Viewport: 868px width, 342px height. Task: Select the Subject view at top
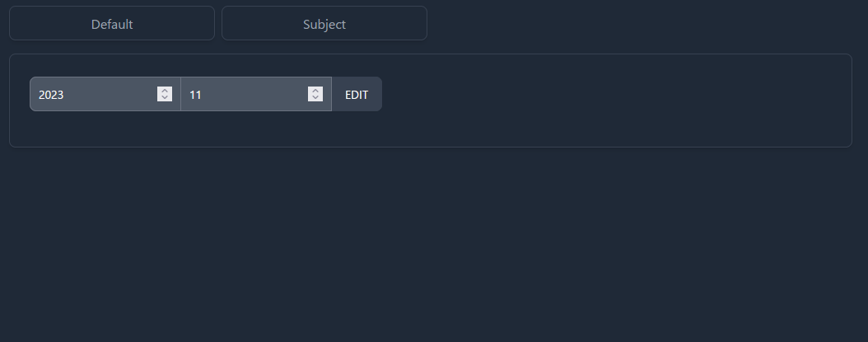pyautogui.click(x=324, y=24)
